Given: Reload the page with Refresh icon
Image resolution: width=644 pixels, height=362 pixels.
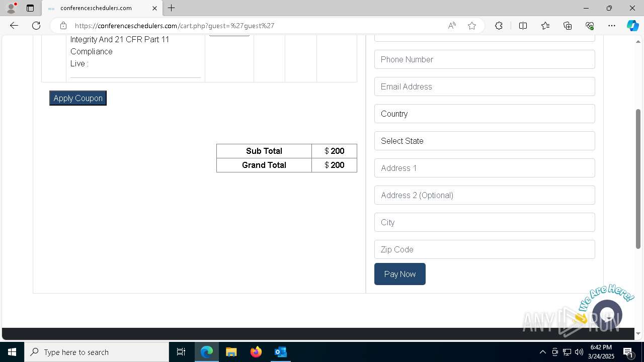Looking at the screenshot, I should click(36, 26).
